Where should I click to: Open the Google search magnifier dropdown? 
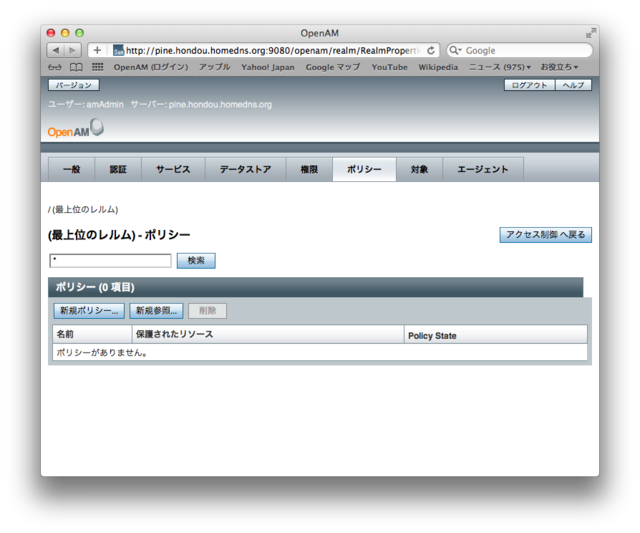coord(455,50)
